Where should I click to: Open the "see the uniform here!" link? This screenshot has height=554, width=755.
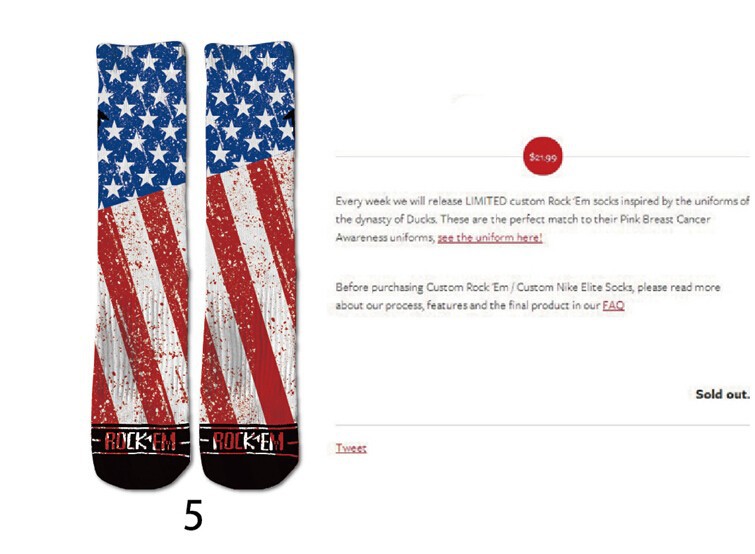click(490, 238)
